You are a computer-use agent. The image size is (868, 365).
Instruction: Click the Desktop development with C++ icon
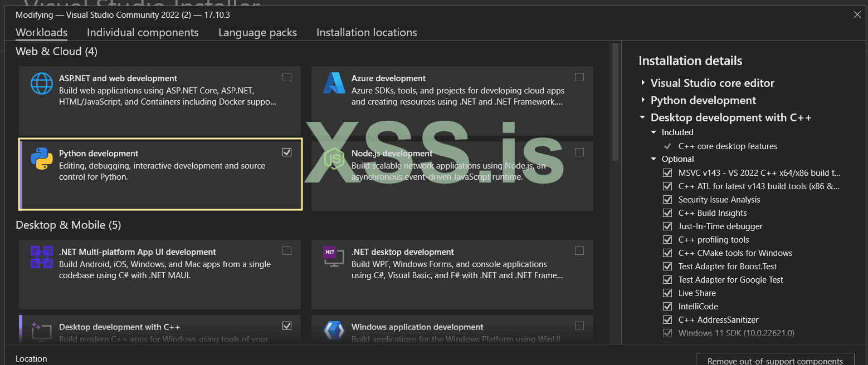pyautogui.click(x=41, y=332)
